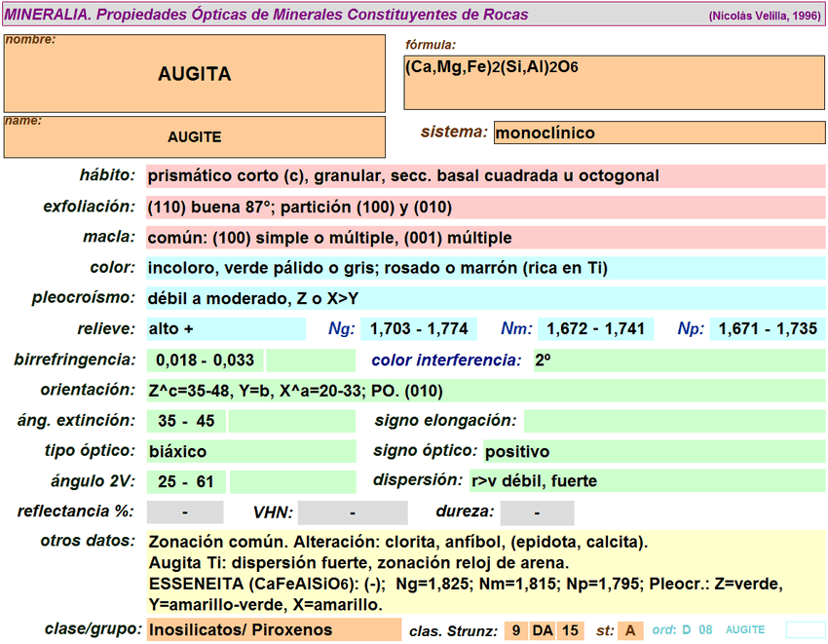Select the sistema field showing monoclínico
This screenshot has width=828, height=644.
tap(659, 133)
